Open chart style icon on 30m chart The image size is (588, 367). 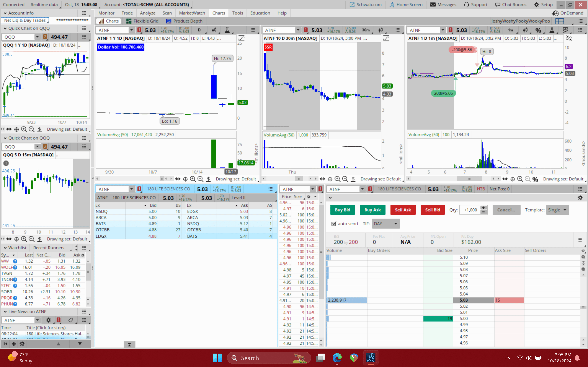pos(381,30)
